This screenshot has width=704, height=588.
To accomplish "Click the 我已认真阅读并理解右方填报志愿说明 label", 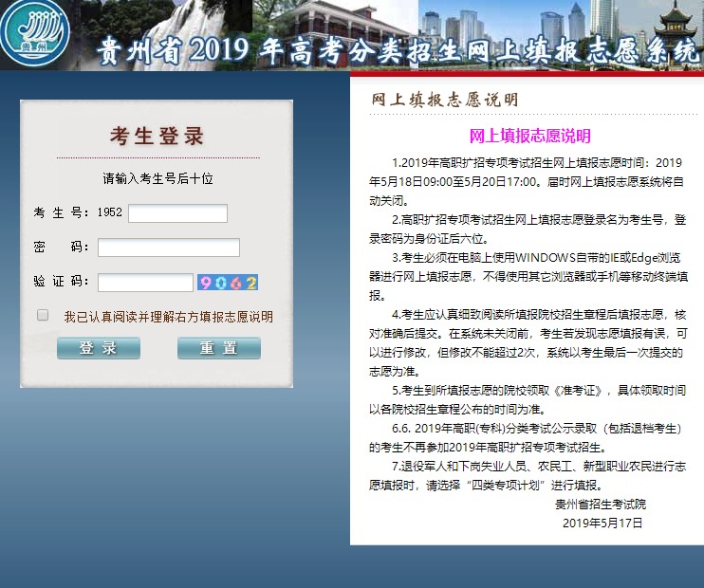I will (168, 316).
